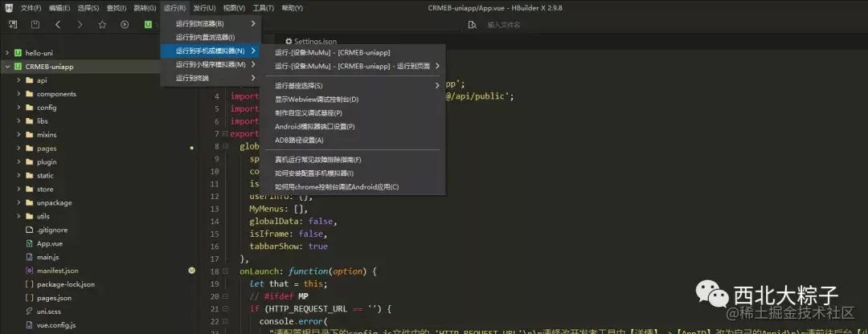Viewport: 868px width, 334px height.
Task: Expand the utils folder
Action: (18, 216)
